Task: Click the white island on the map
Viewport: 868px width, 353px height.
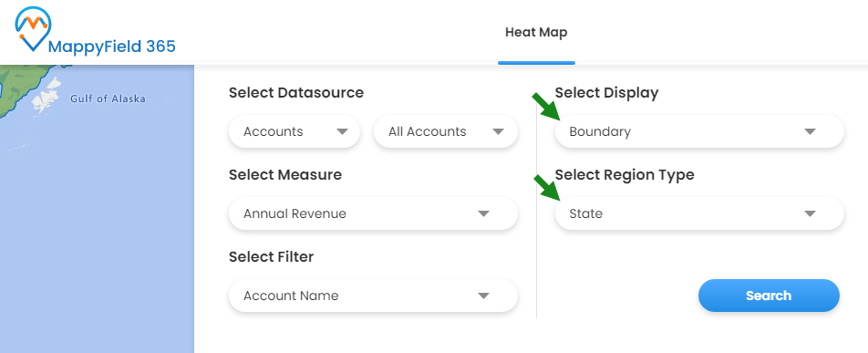Action: coord(46,95)
